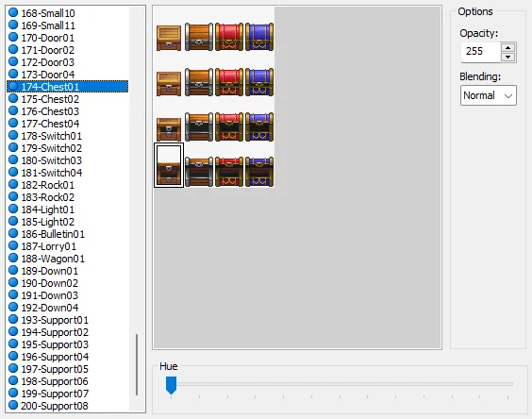
Task: Select 193-Support01 entry
Action: point(68,320)
